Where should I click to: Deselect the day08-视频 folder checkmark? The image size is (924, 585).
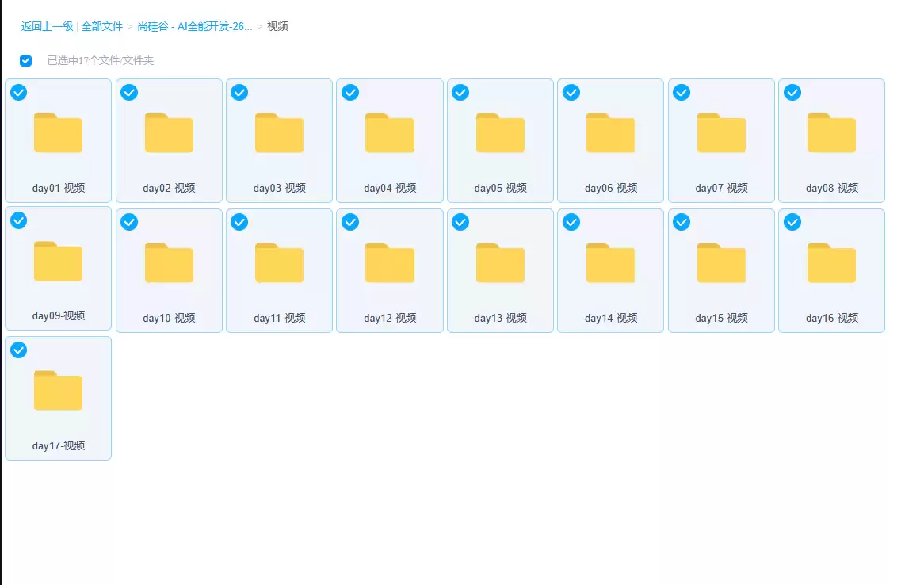click(x=792, y=93)
